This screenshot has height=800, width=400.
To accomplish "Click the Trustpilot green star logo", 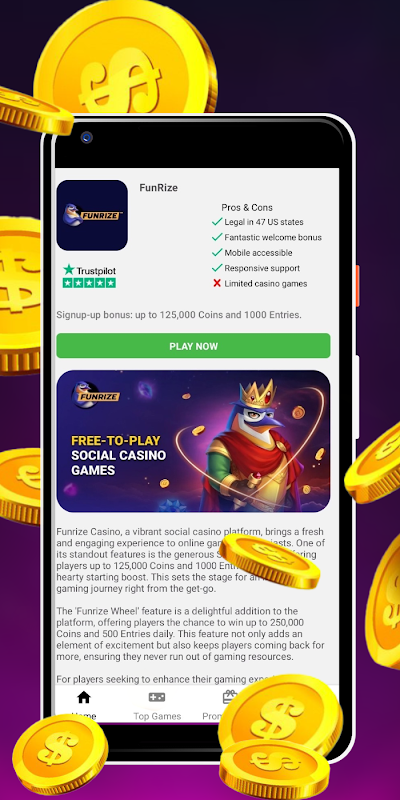I will click(x=69, y=270).
